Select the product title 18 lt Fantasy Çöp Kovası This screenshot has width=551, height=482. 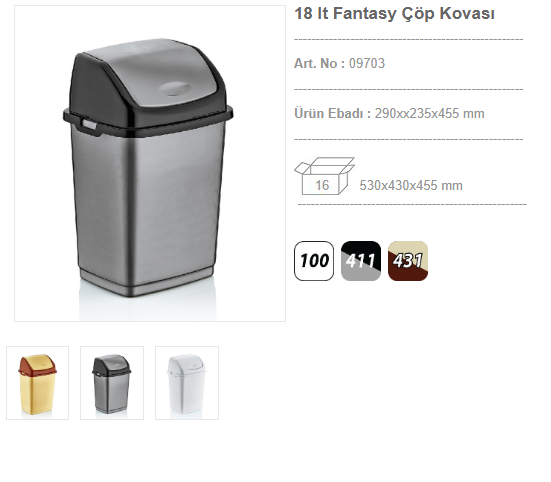394,14
